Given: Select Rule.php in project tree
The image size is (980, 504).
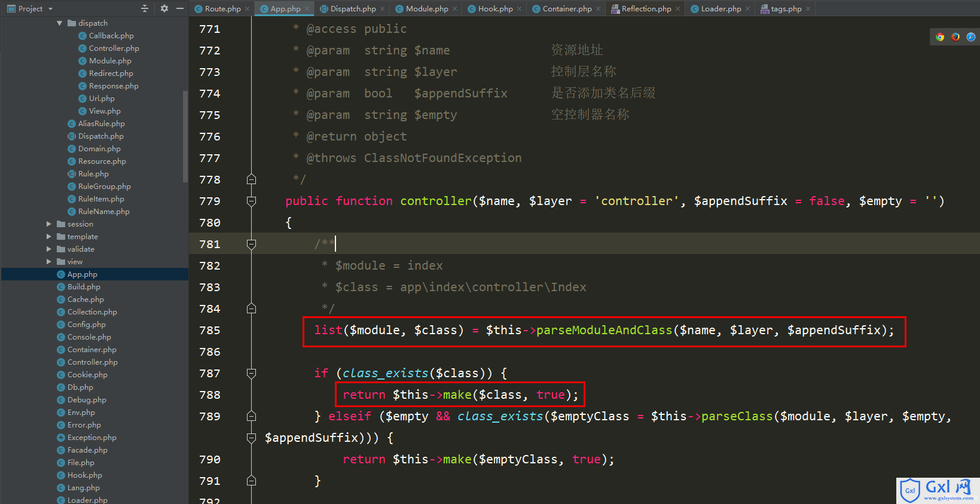Looking at the screenshot, I should pyautogui.click(x=93, y=174).
